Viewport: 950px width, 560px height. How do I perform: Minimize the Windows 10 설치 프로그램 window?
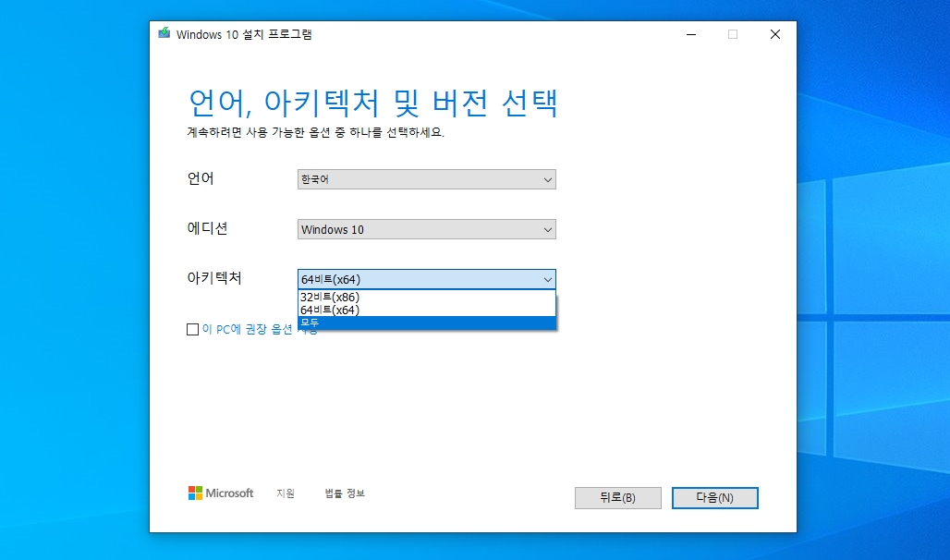coord(691,34)
